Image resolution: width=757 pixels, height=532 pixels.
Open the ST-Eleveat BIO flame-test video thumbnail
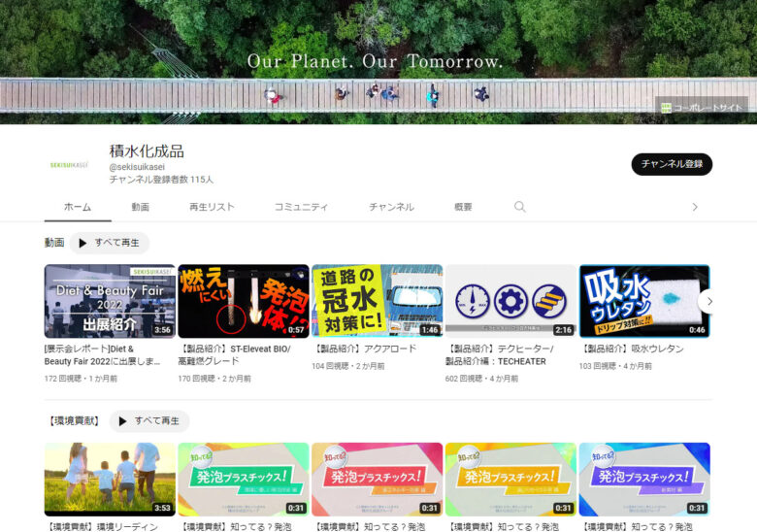(x=244, y=301)
